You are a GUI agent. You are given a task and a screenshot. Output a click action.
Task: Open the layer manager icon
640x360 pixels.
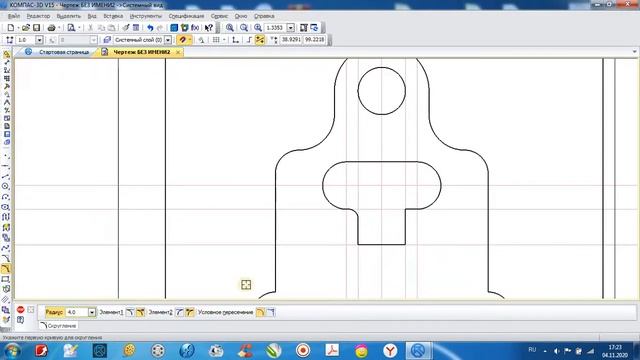coord(107,40)
